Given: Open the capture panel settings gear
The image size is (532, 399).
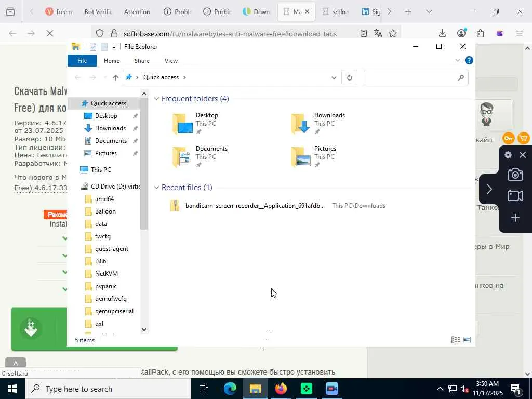Looking at the screenshot, I should point(508,155).
